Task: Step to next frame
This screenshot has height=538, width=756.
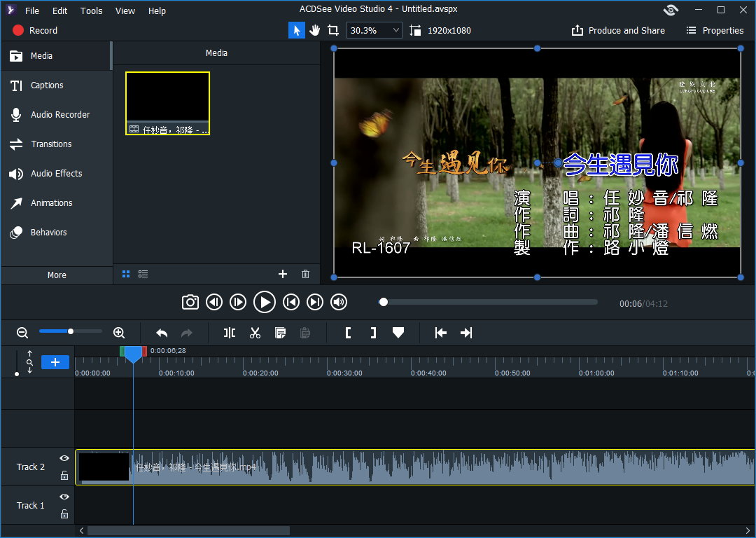Action: pos(238,303)
